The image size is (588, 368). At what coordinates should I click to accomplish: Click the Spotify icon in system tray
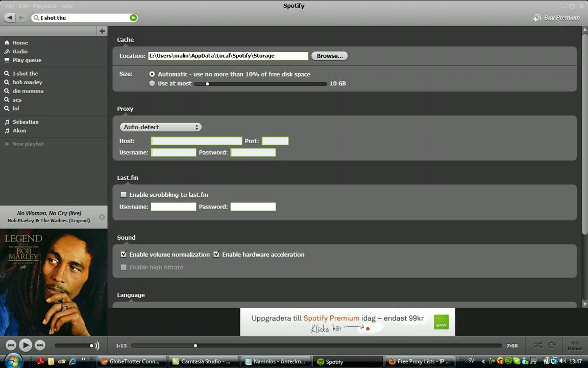click(508, 361)
